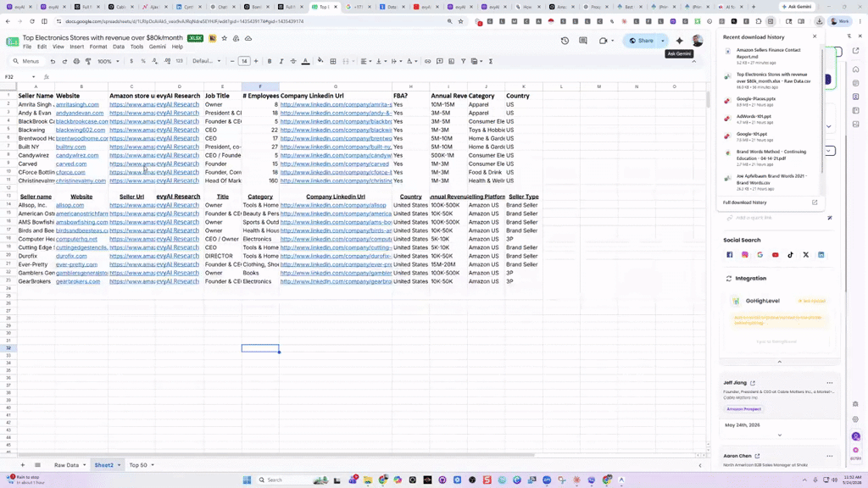Image resolution: width=868 pixels, height=488 pixels.
Task: Open TikTok in Social Search
Action: pyautogui.click(x=791, y=255)
